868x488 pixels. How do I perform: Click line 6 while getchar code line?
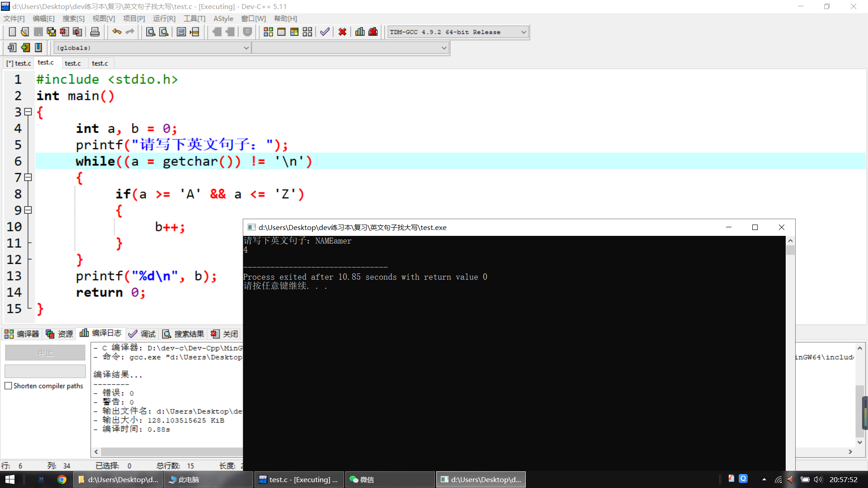click(x=450, y=161)
